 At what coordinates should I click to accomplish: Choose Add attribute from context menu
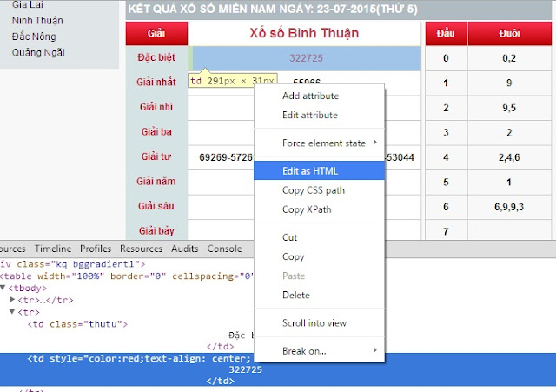319,96
